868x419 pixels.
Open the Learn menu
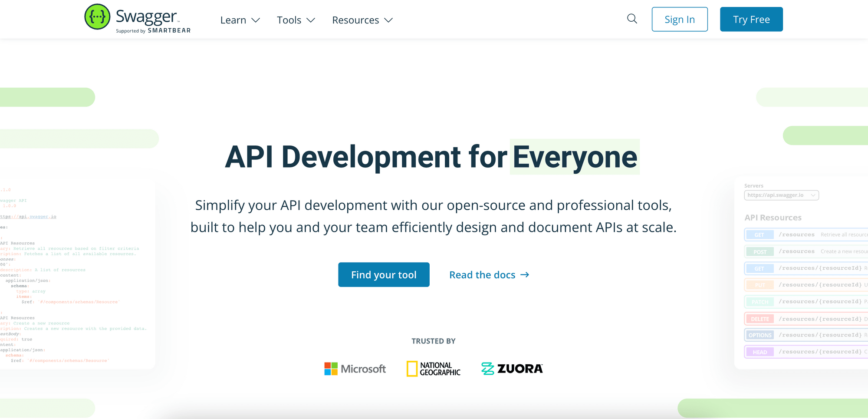240,20
